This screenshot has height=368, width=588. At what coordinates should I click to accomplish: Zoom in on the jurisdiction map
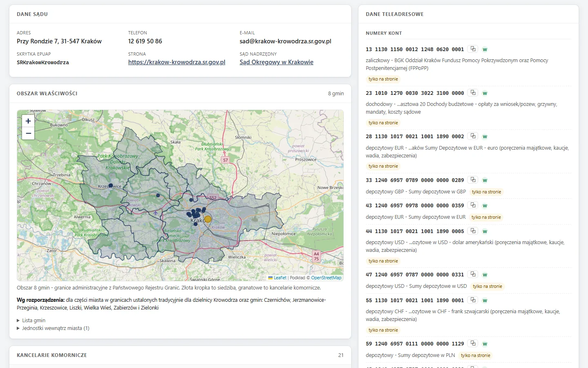pyautogui.click(x=28, y=121)
